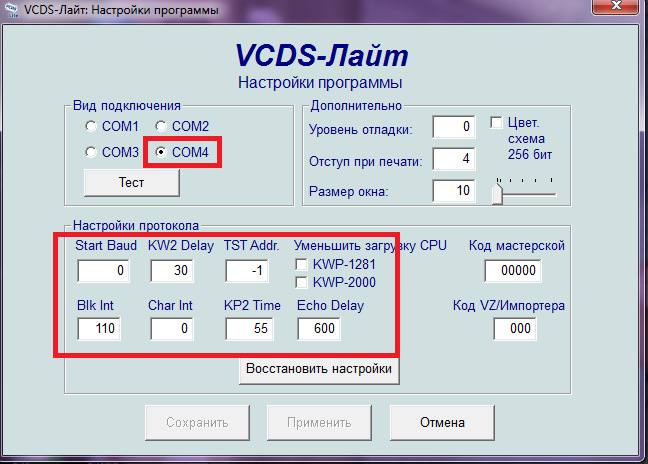Viewport: 648px width, 464px height.
Task: Click the Сохранить button
Action: pyautogui.click(x=197, y=422)
